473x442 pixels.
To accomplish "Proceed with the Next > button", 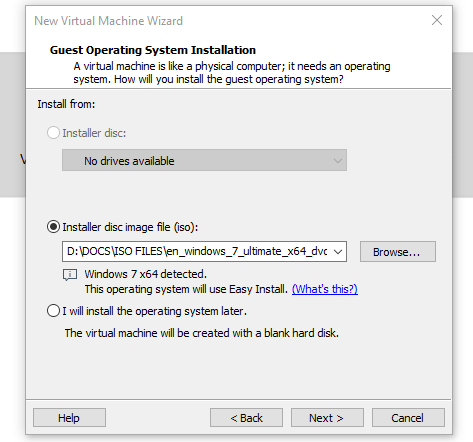I will pos(327,418).
